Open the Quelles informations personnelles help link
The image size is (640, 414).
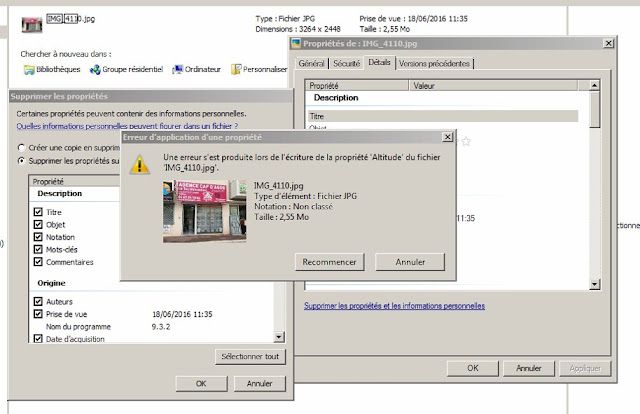pyautogui.click(x=127, y=126)
